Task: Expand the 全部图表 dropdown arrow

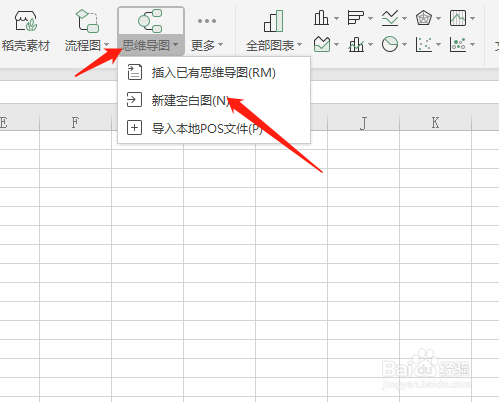Action: coord(299,44)
